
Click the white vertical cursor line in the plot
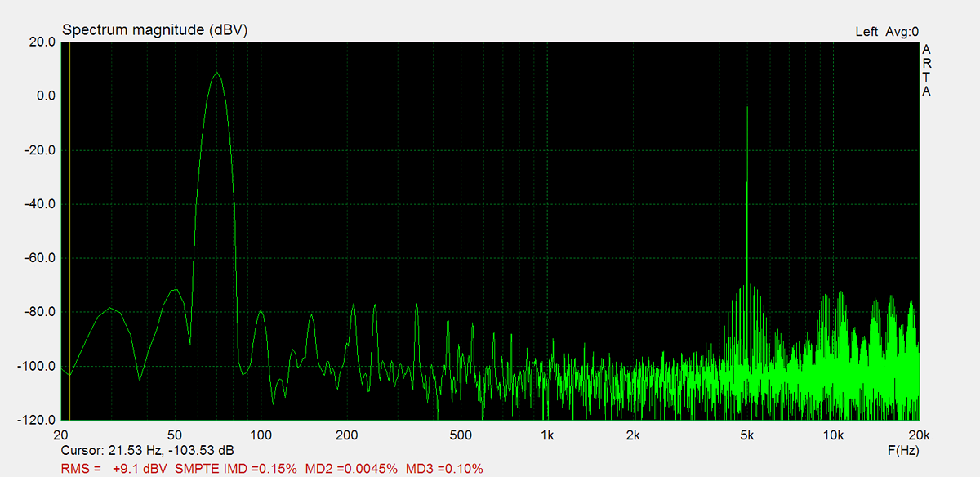point(69,231)
